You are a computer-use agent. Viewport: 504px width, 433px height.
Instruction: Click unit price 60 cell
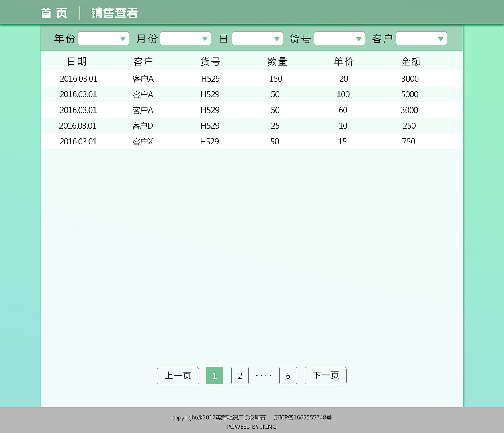click(343, 110)
